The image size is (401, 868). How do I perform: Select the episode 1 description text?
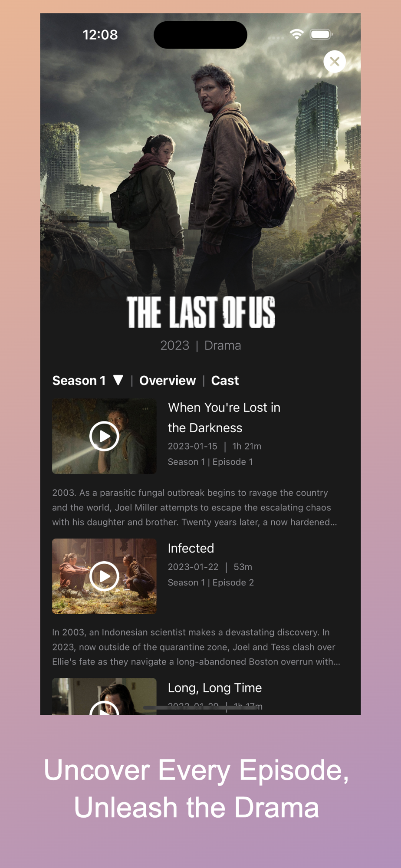pos(194,507)
